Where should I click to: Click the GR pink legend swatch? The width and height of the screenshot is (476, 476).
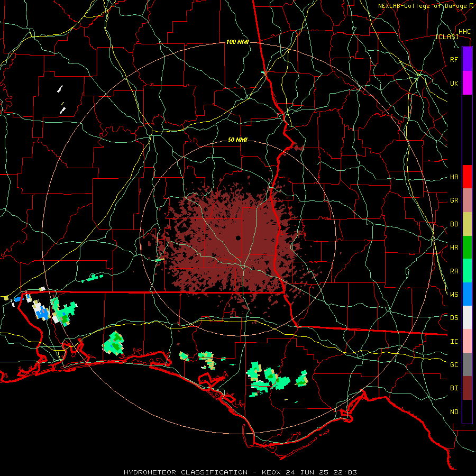[467, 200]
